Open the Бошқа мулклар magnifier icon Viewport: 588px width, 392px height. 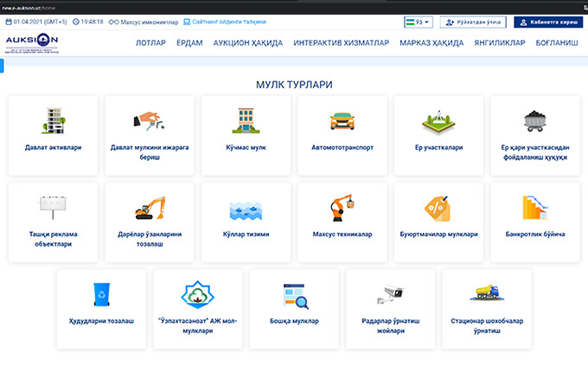[295, 295]
